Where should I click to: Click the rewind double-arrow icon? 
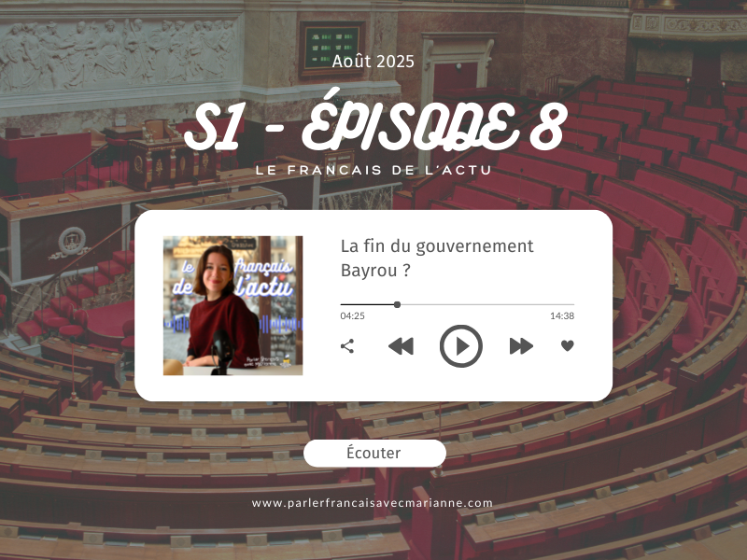pos(401,346)
